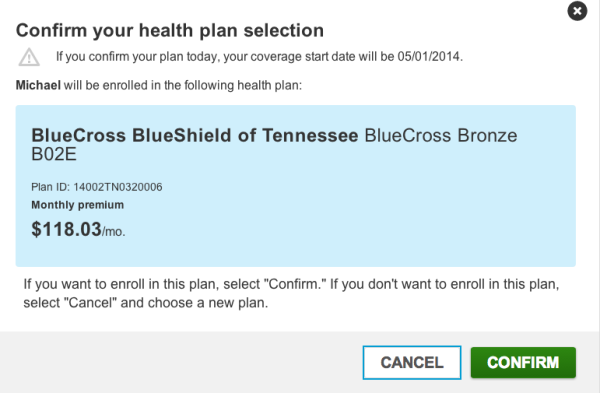This screenshot has width=600, height=393.
Task: Click the BlueCross Bronze plan name
Action: coord(441,135)
